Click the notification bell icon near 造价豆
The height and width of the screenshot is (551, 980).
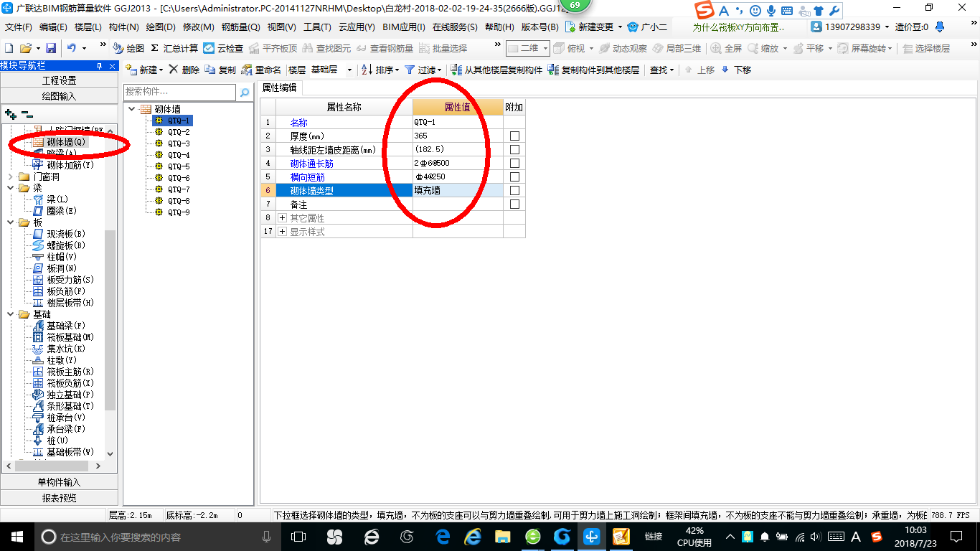[x=939, y=27]
